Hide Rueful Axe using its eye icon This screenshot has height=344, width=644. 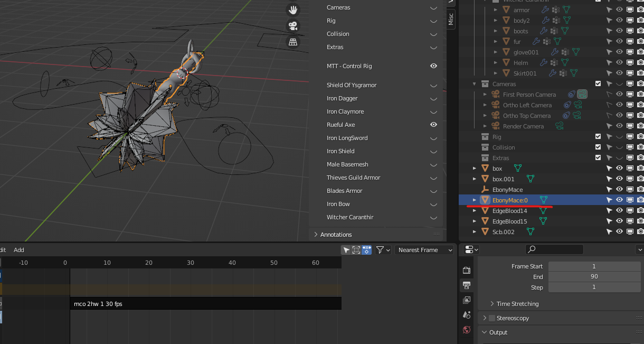tap(433, 125)
